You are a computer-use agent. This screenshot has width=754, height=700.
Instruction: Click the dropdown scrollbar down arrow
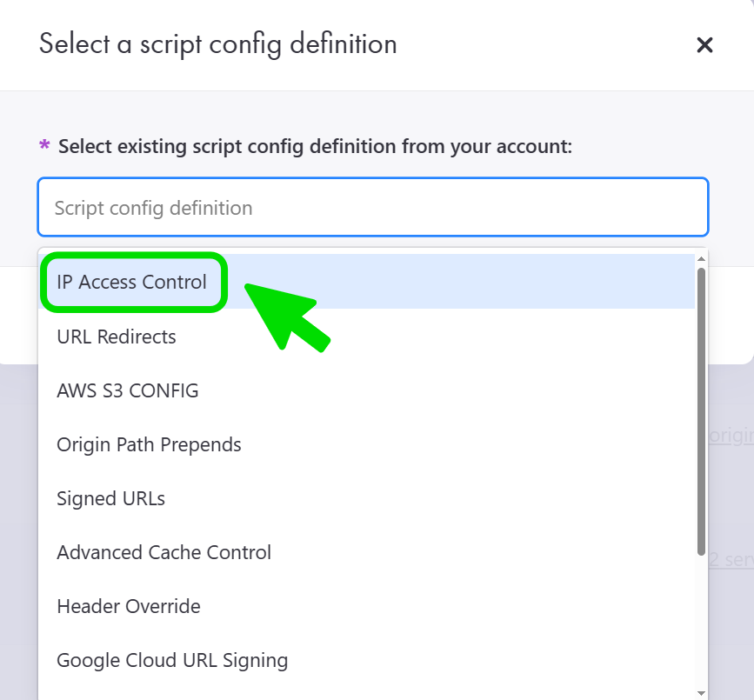(x=701, y=692)
